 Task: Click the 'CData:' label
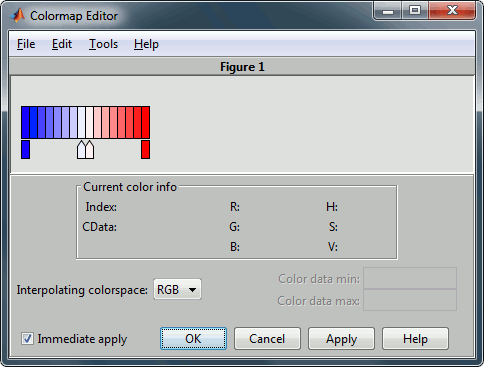pyautogui.click(x=100, y=227)
